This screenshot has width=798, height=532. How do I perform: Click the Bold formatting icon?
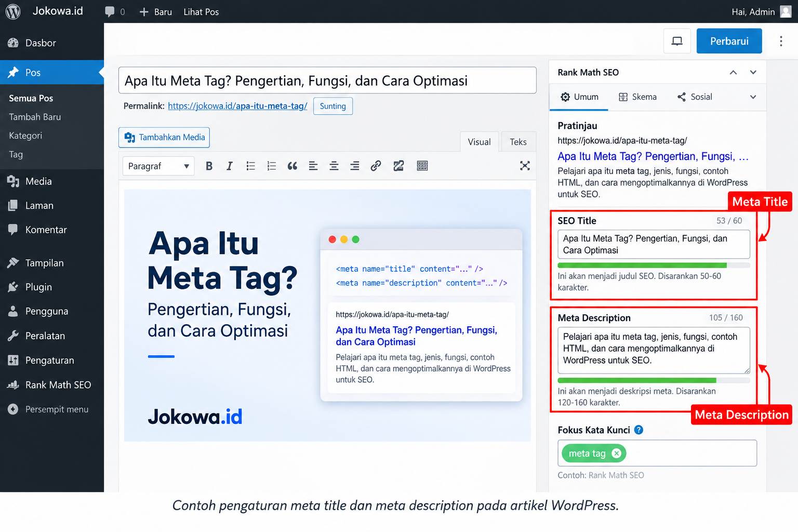209,166
